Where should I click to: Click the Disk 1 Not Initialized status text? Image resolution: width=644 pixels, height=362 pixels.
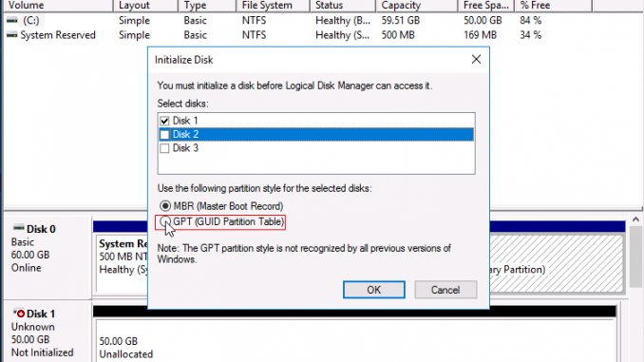(43, 352)
